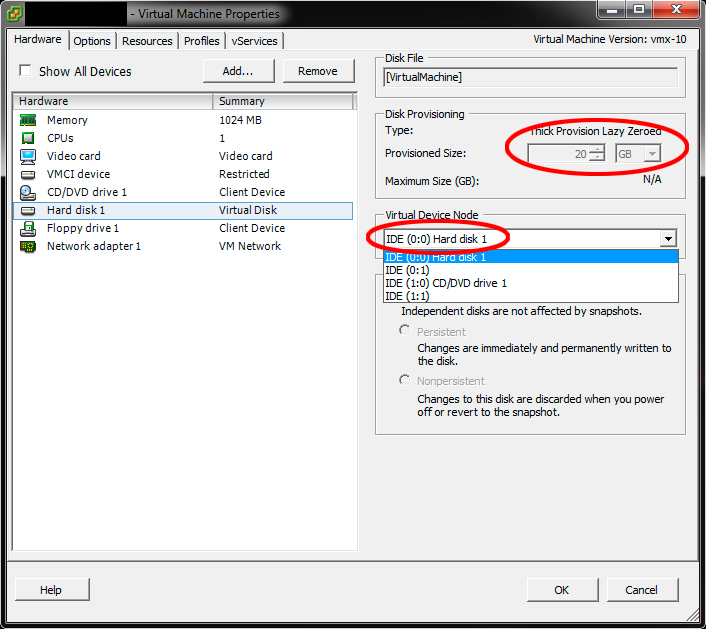
Task: Open the Resources tab
Action: click(147, 41)
